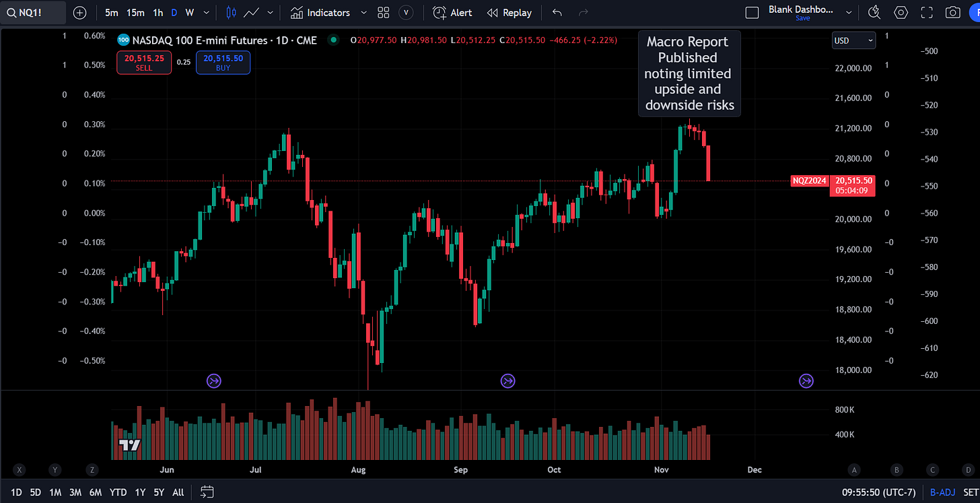Open quick search magnifier icon
This screenshot has width=980, height=503.
point(874,13)
